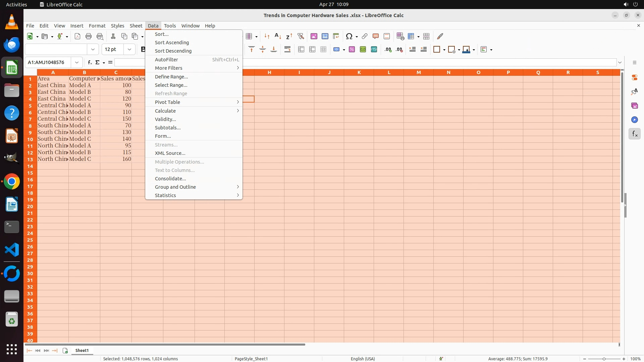This screenshot has width=644, height=362.
Task: Click the Background Color swatch button
Action: click(x=466, y=50)
